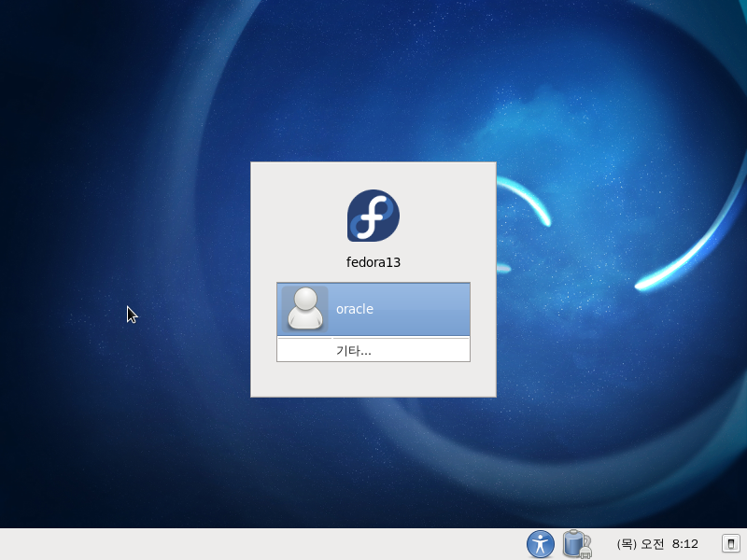
Task: Click the oracle user avatar icon
Action: (x=305, y=309)
